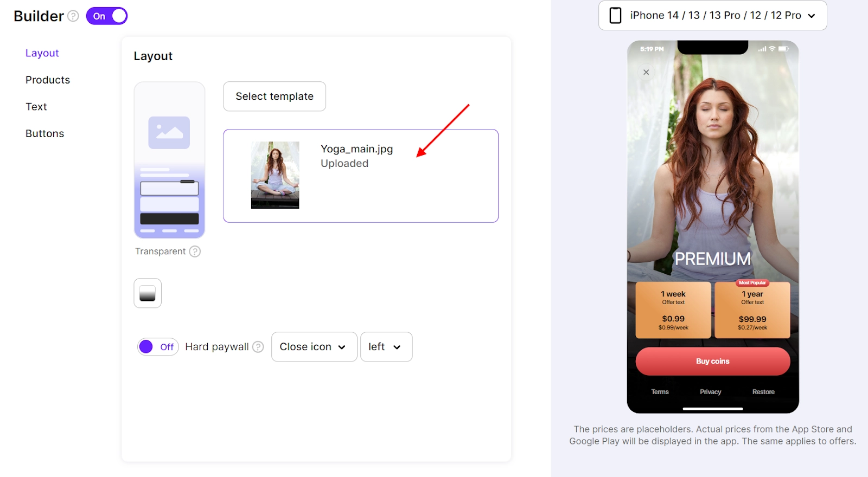Click the Buy coins button in preview
Image resolution: width=868 pixels, height=477 pixels.
coord(713,361)
